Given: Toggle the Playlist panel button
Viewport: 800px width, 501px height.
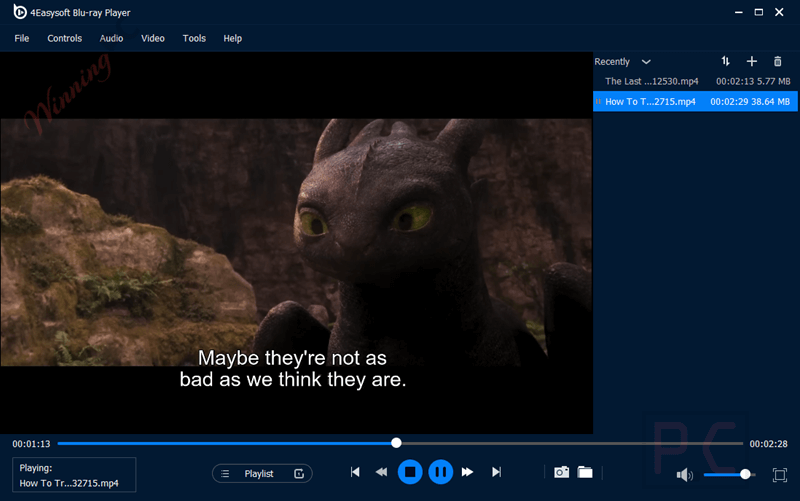Looking at the screenshot, I should (x=262, y=473).
